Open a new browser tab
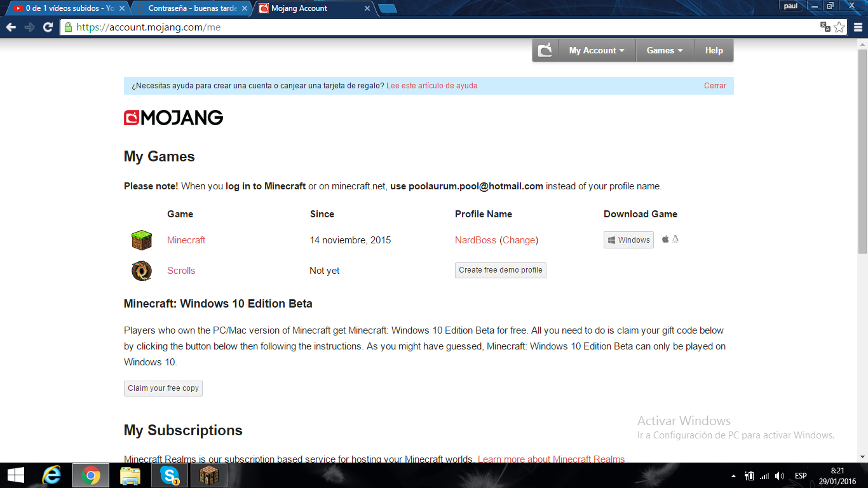The height and width of the screenshot is (488, 868). (387, 8)
